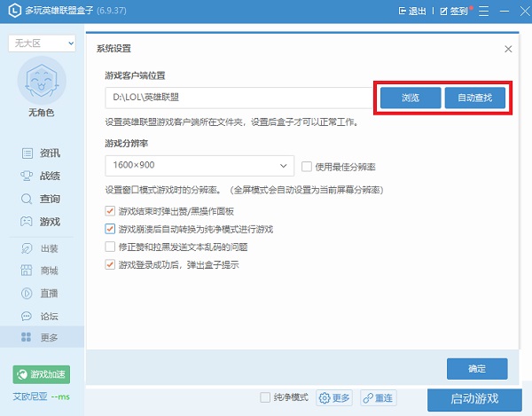Click the 启动游戏 launch game button
The image size is (532, 416).
[x=474, y=399]
